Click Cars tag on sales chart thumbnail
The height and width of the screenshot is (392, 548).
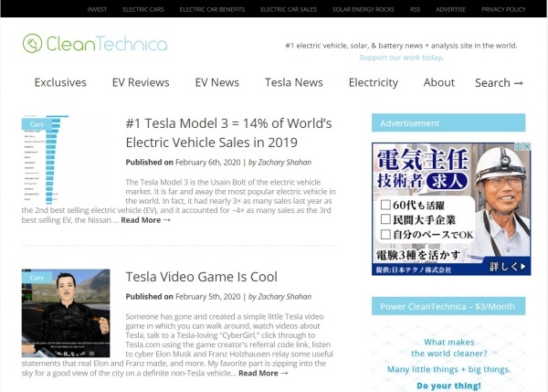click(37, 124)
